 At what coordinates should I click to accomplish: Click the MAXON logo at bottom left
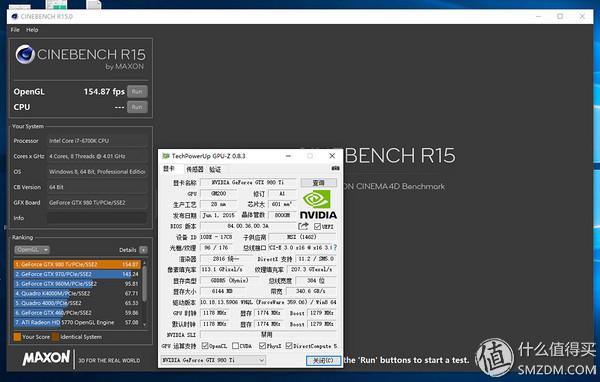click(x=46, y=358)
